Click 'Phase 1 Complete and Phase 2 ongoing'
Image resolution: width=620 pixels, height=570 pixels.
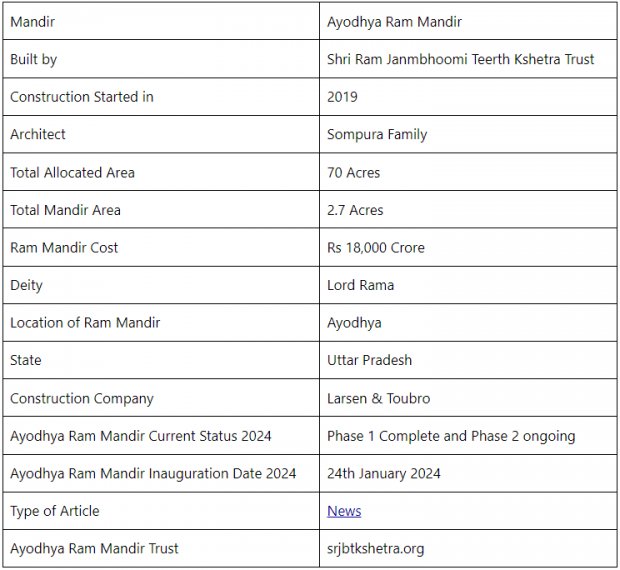point(451,436)
